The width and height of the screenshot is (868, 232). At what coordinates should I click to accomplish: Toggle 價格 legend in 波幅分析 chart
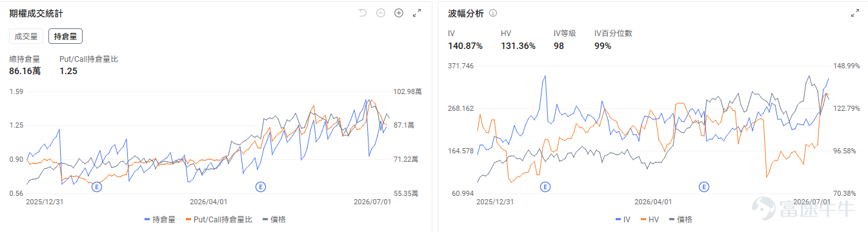680,220
